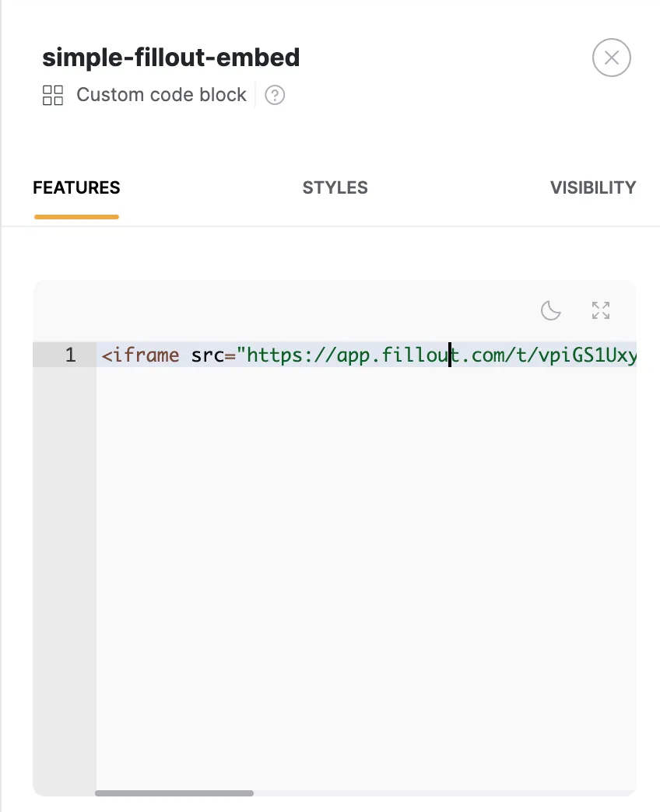Close the simple-fillout-embed editor
660x812 pixels.
[x=612, y=58]
